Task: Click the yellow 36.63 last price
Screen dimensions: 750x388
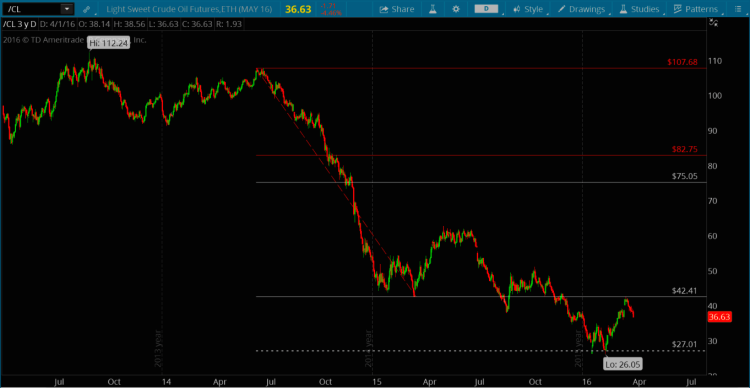Action: pyautogui.click(x=297, y=9)
